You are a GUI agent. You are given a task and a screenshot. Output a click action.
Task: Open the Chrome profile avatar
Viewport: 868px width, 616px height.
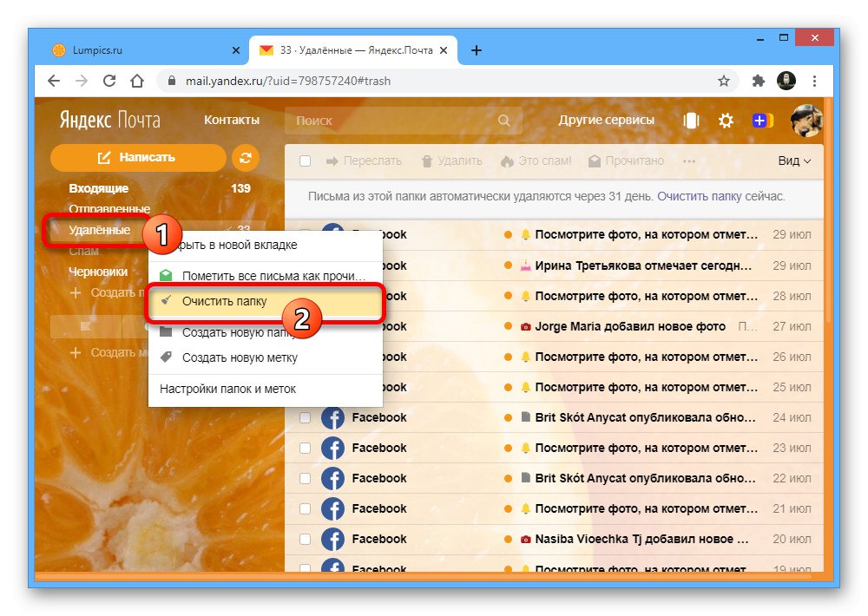[786, 81]
